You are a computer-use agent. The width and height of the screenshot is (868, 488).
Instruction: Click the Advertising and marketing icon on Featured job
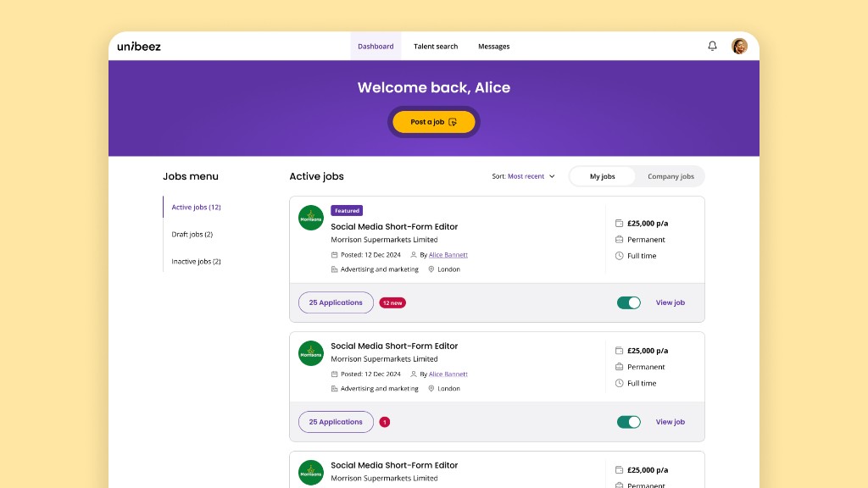tap(334, 269)
